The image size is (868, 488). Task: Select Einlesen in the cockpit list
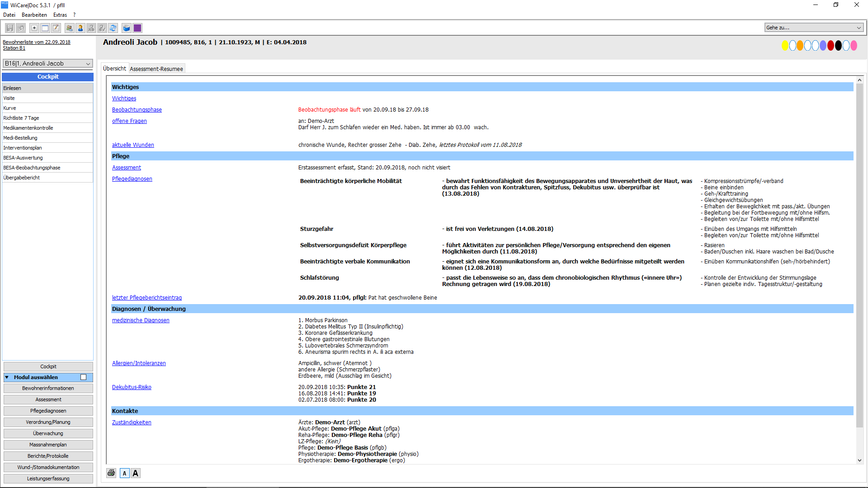point(47,88)
